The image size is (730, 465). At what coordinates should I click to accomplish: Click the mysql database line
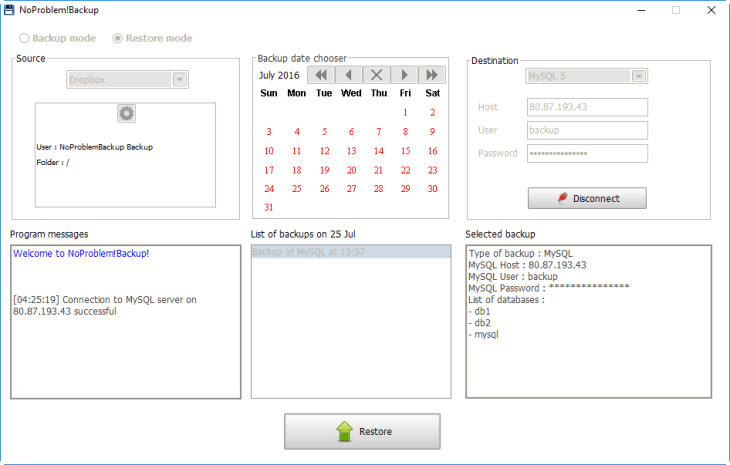pyautogui.click(x=483, y=334)
